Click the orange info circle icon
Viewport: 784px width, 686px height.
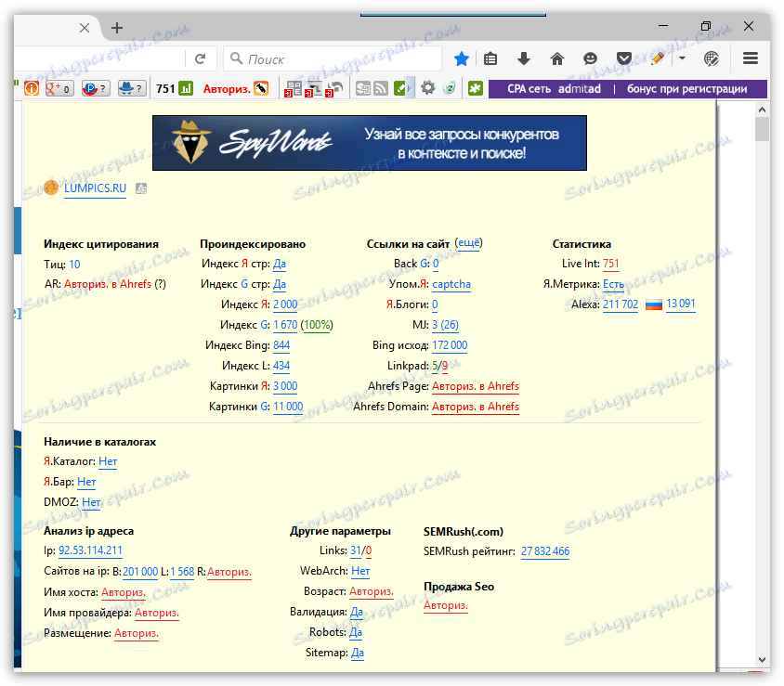(32, 88)
